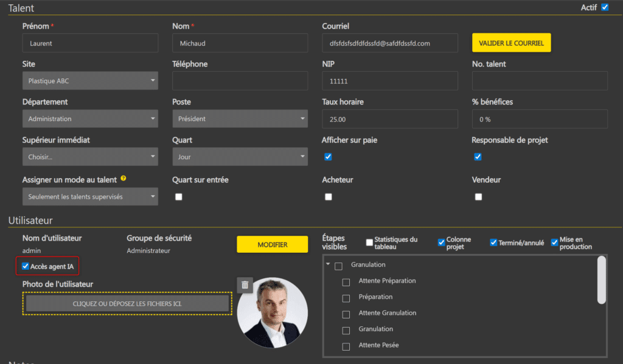
Task: Uncheck Afficher sur paie
Action: click(x=329, y=157)
